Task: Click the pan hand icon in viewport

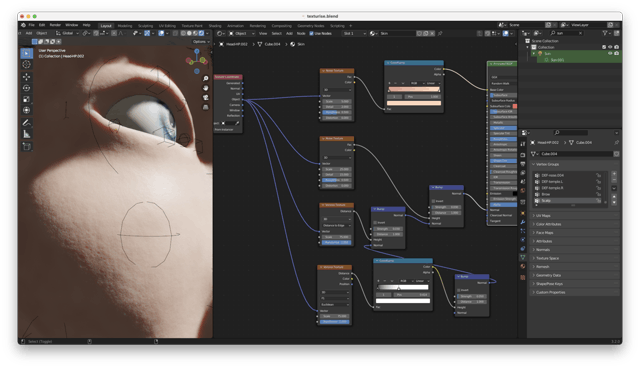Action: tap(206, 88)
